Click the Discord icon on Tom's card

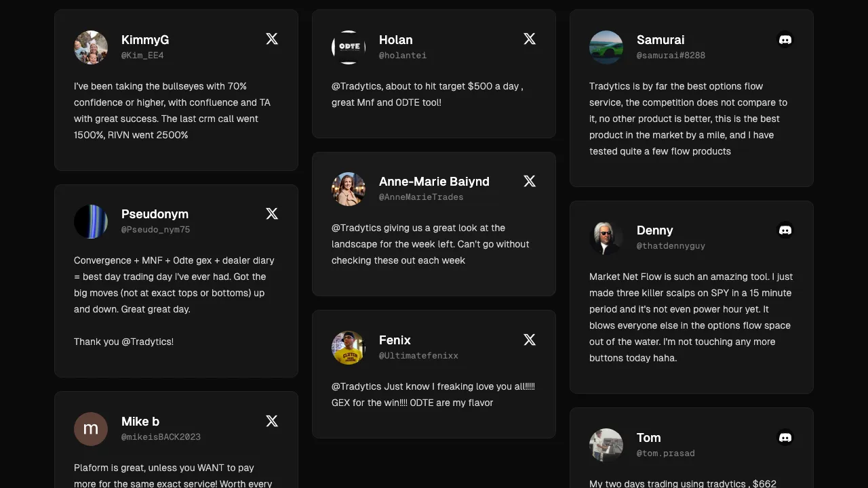[785, 438]
